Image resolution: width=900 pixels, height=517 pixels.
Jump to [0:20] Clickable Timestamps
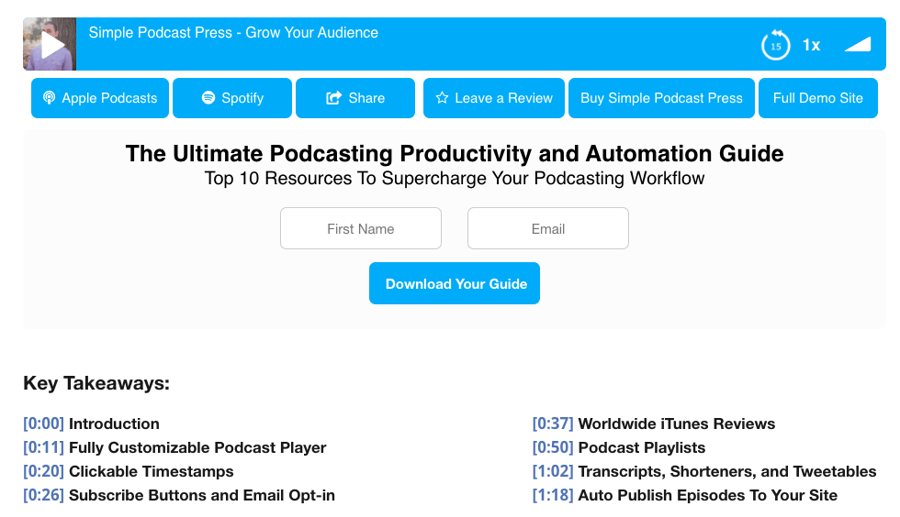coord(43,471)
